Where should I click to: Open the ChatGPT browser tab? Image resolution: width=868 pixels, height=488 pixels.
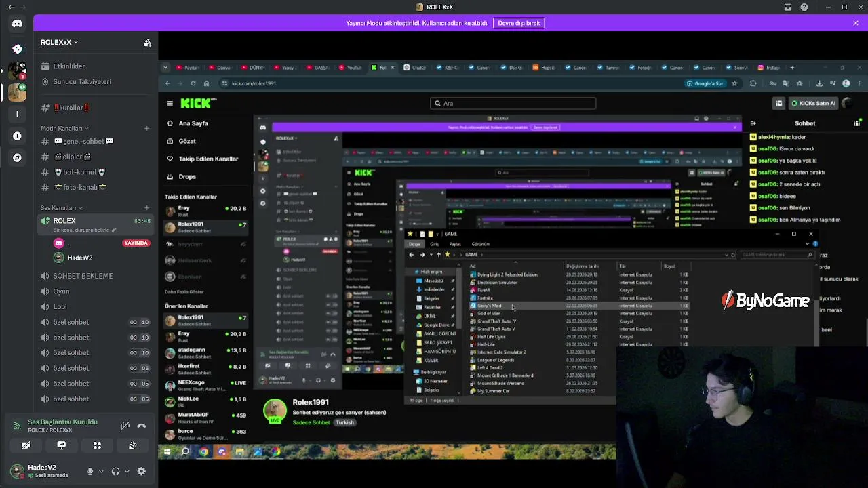click(416, 68)
